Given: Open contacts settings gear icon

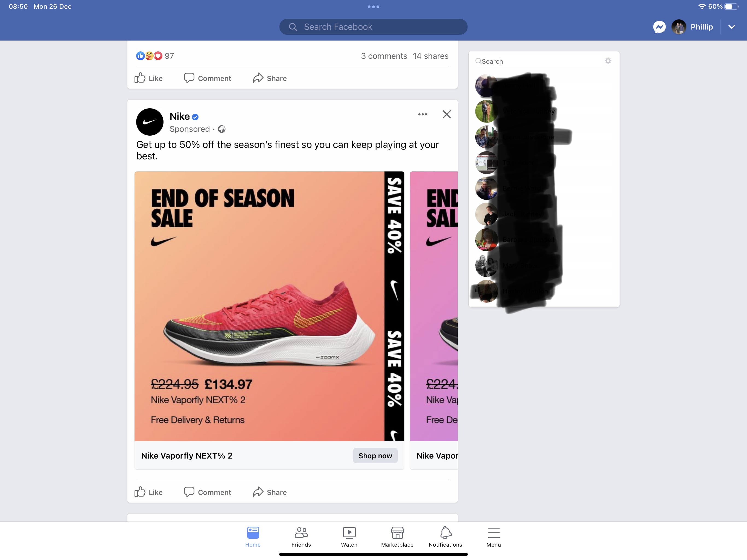Looking at the screenshot, I should tap(608, 61).
